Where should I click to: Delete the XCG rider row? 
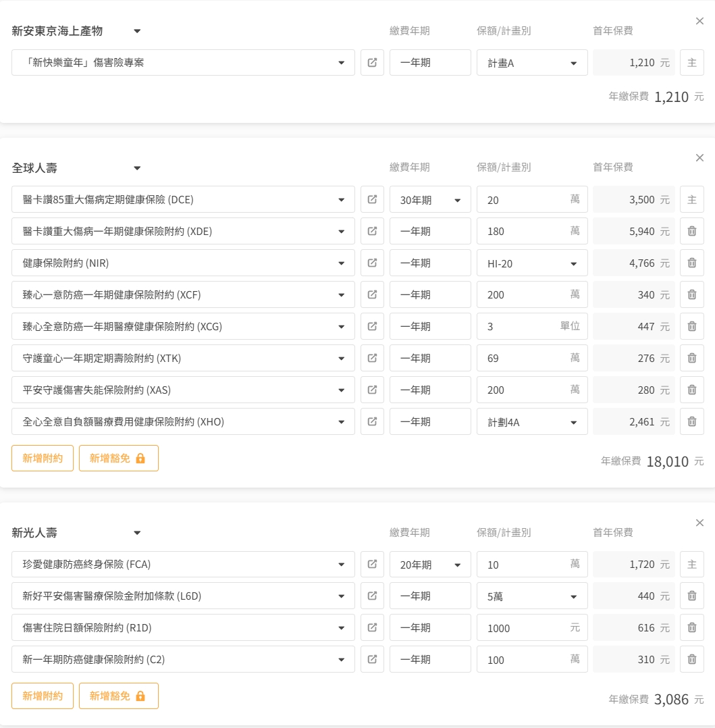(x=692, y=326)
